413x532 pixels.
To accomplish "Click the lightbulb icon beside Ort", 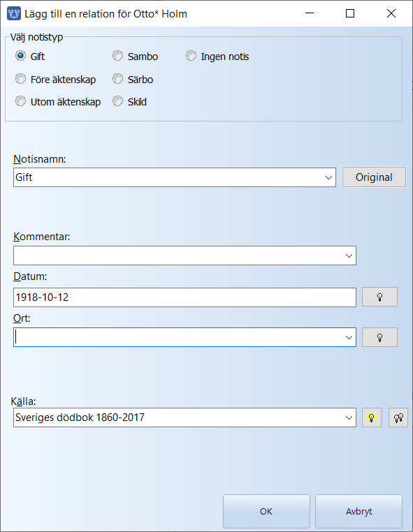I will coord(379,338).
